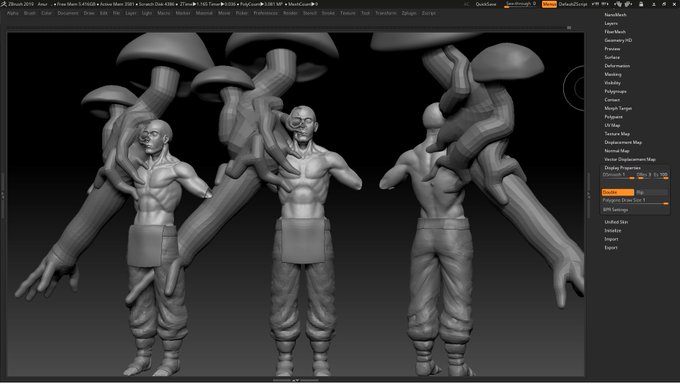
Task: Click the right hand-shaped icon in the top bar
Action: click(x=628, y=4)
